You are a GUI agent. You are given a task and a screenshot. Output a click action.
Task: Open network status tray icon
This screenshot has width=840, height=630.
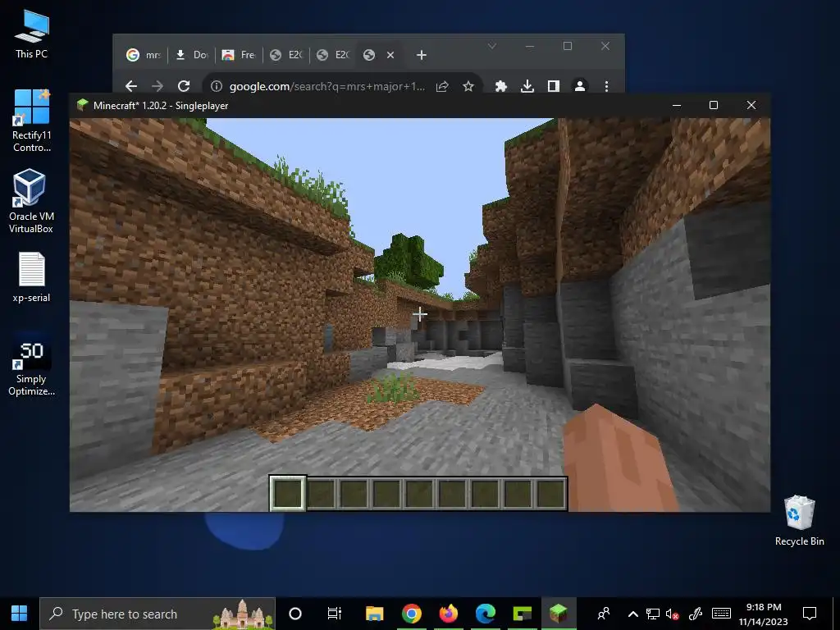(x=652, y=614)
